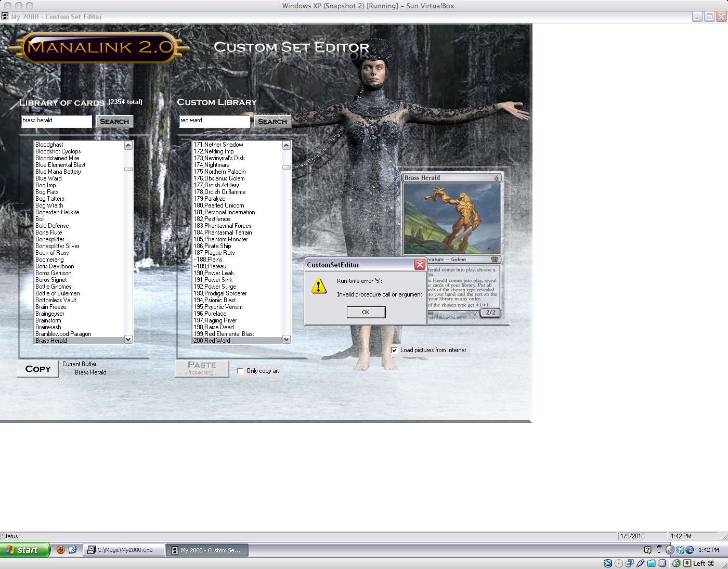Toggle Load pictures from Internet checkbox
This screenshot has height=569, width=728.
click(x=394, y=350)
